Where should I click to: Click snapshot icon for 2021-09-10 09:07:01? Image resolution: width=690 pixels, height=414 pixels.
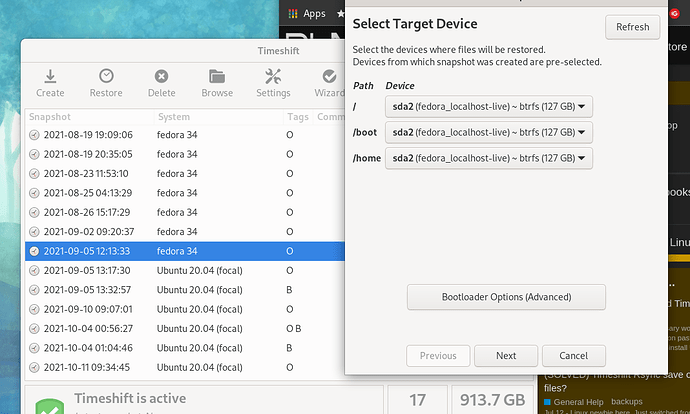click(x=34, y=309)
